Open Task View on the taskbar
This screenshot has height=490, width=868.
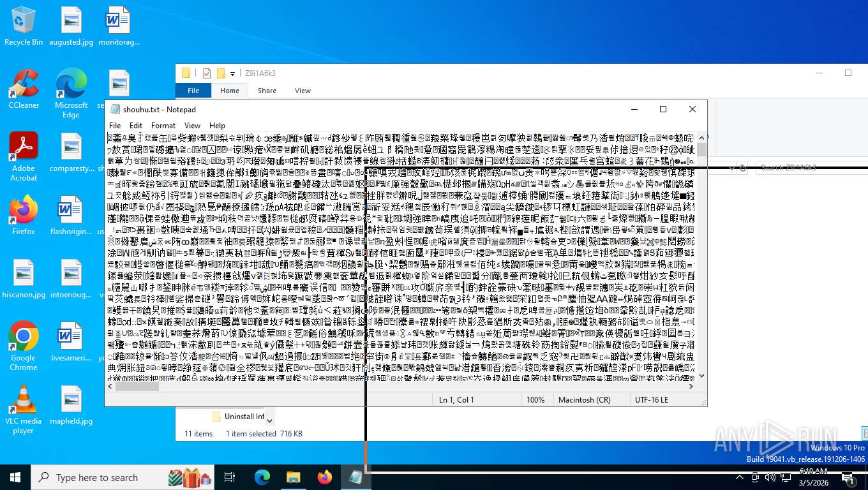[230, 477]
